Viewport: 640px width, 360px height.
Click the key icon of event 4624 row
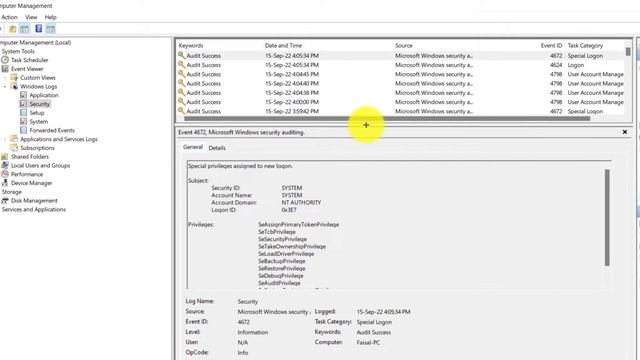(x=181, y=64)
